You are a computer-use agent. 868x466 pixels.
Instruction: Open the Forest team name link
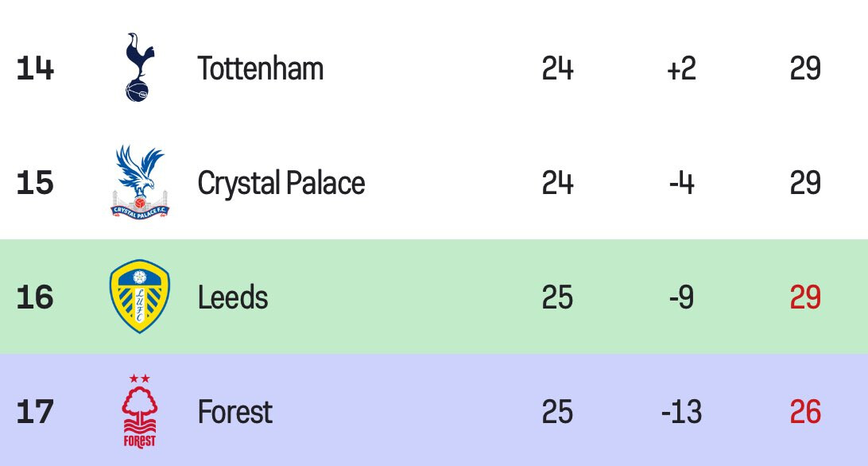tap(235, 413)
